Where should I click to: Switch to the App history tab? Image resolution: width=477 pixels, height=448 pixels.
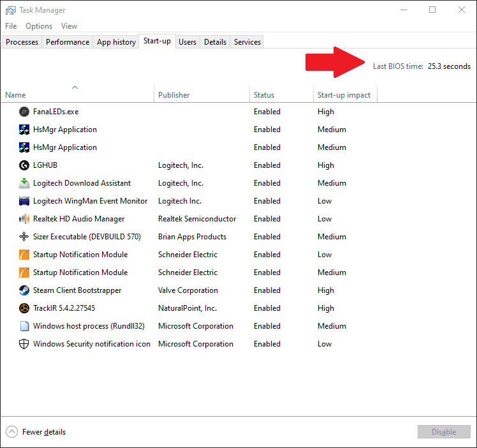coord(116,42)
